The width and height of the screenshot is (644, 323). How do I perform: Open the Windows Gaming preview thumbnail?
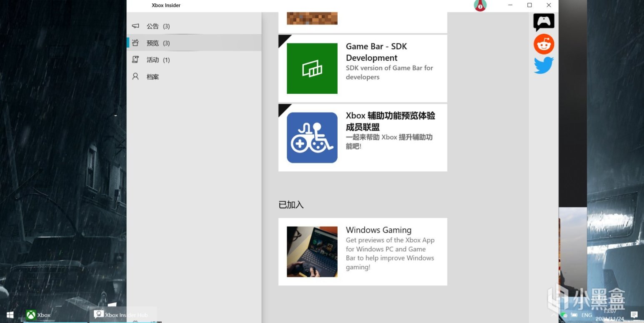312,252
